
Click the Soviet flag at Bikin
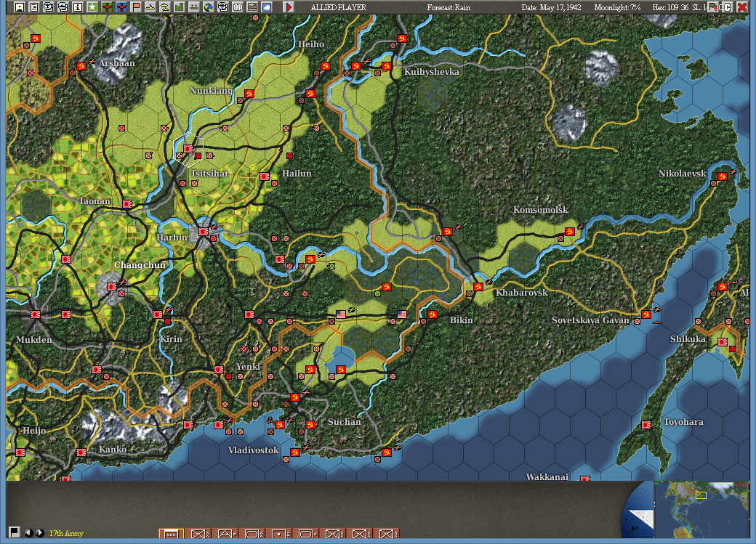click(432, 314)
